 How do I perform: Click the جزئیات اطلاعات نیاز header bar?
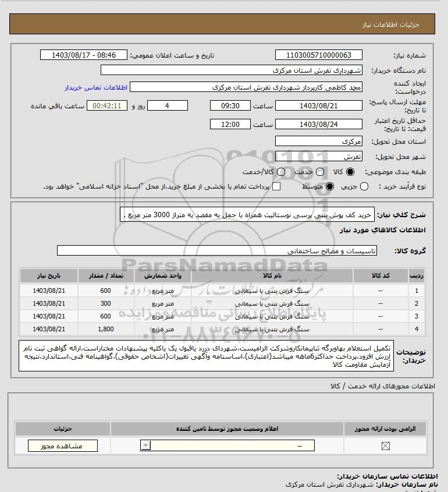point(222,24)
